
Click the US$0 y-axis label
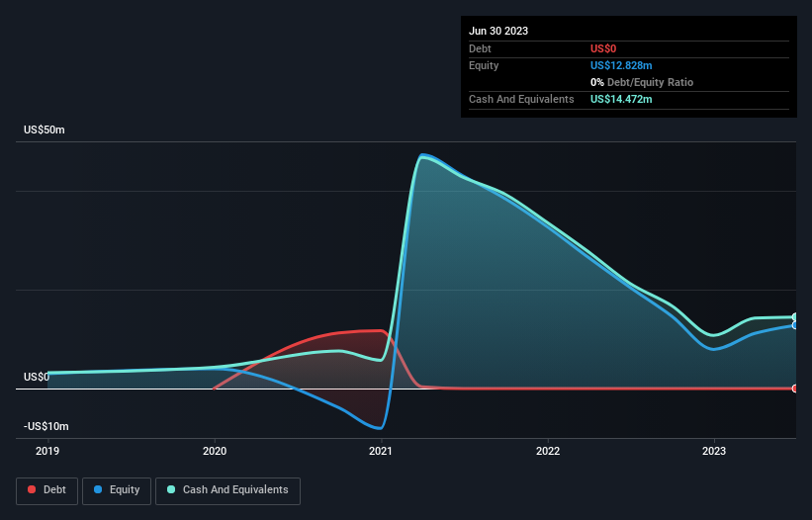point(37,377)
